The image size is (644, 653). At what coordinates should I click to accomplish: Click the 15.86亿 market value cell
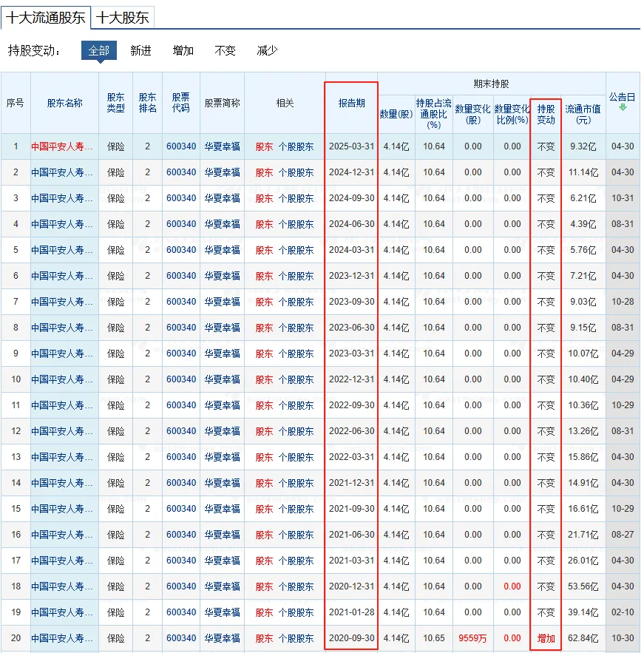click(x=583, y=457)
